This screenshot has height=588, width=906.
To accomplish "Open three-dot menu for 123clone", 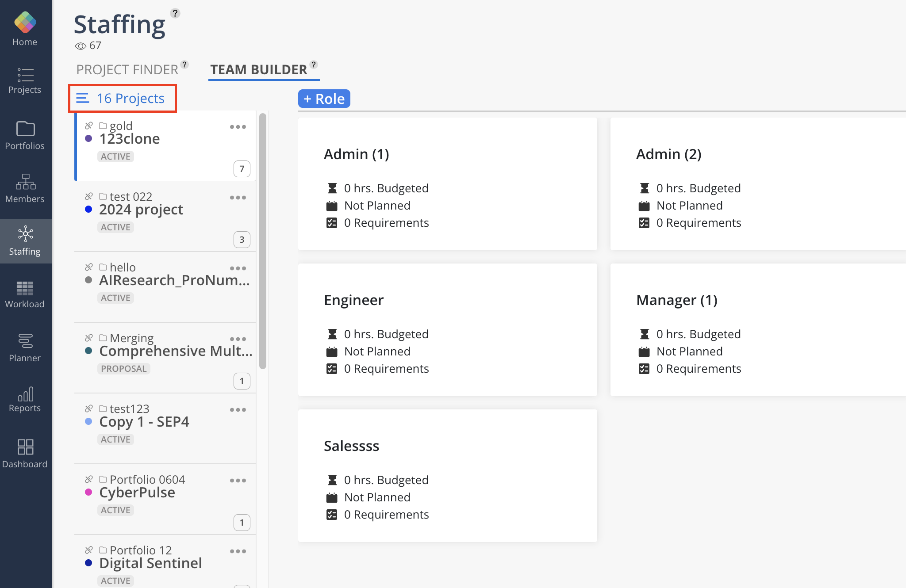I will pyautogui.click(x=238, y=127).
